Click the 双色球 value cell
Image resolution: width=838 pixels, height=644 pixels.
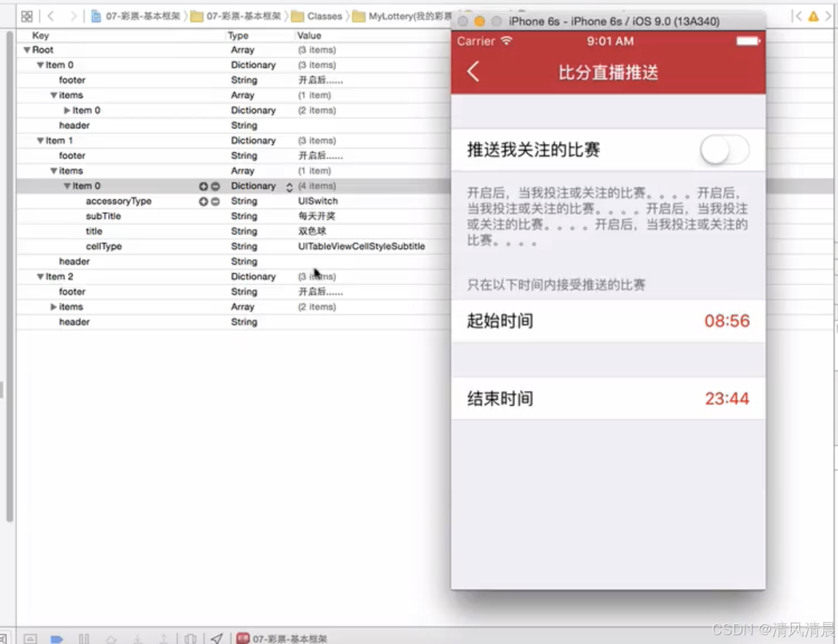[312, 231]
